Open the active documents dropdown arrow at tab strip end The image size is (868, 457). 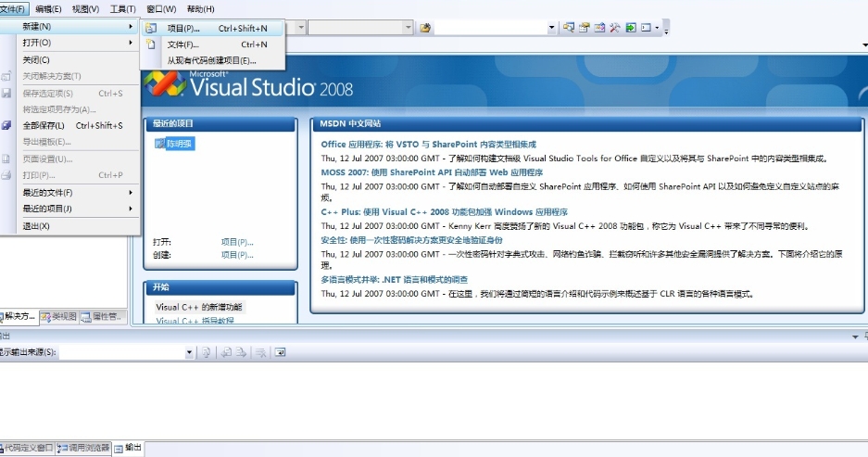(x=864, y=44)
